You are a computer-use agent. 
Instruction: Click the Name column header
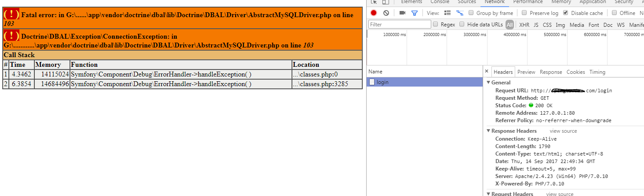point(425,72)
